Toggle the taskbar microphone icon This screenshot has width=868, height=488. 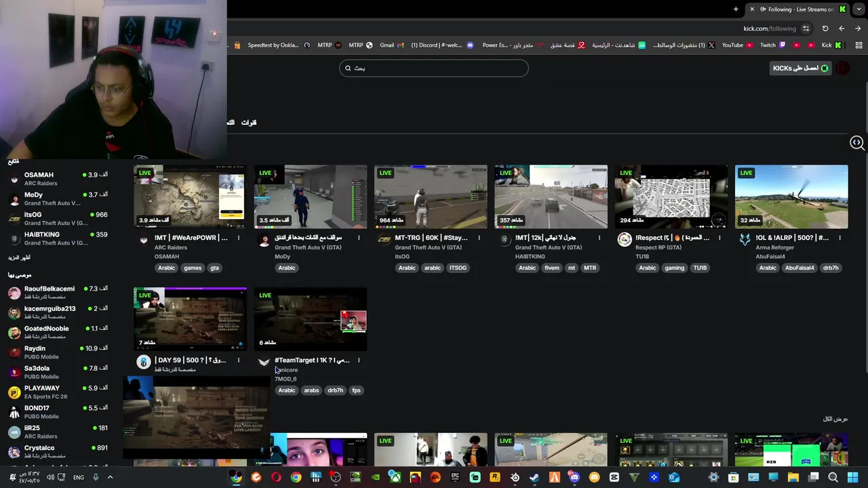[96, 477]
